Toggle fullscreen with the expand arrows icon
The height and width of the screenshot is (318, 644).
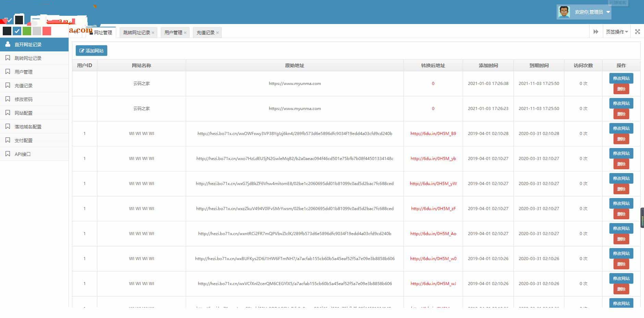click(637, 31)
